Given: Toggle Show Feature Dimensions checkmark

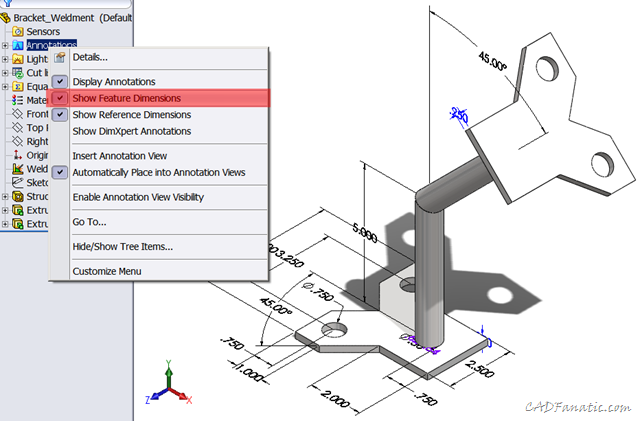Looking at the screenshot, I should point(60,98).
